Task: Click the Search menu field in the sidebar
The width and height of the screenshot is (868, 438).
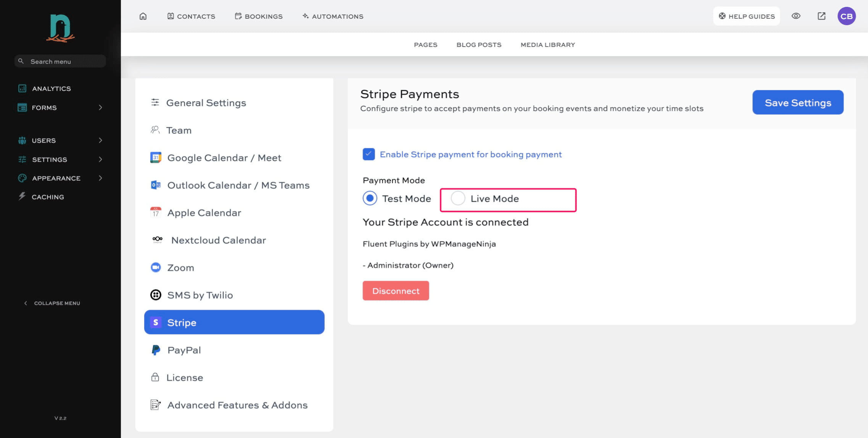Action: [x=60, y=61]
